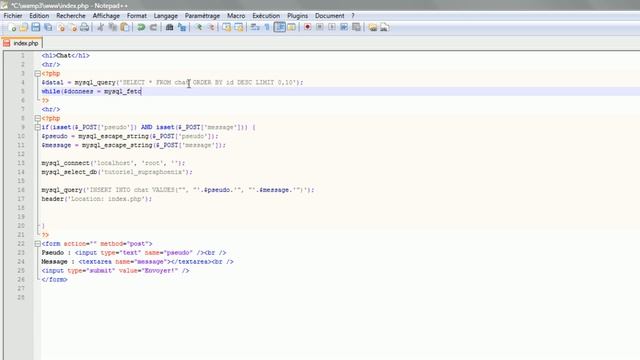Collapse the if block at line 9
Viewport: 640px width, 360px height.
[x=38, y=127]
